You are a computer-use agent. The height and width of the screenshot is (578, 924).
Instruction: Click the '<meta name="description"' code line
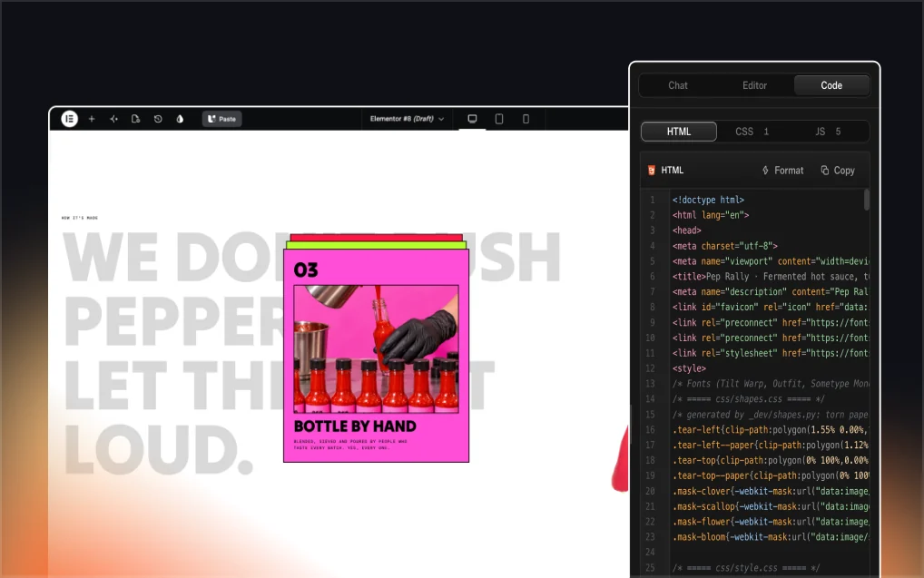tap(771, 291)
